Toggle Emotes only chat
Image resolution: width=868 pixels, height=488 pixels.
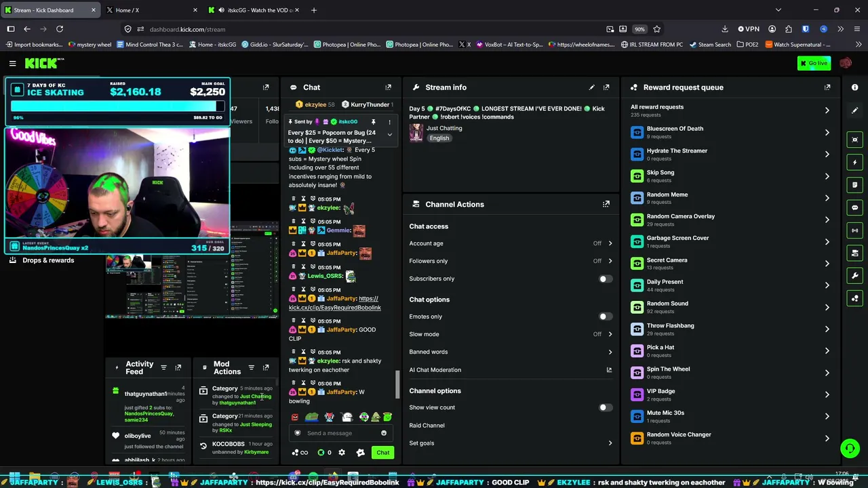[x=605, y=317]
